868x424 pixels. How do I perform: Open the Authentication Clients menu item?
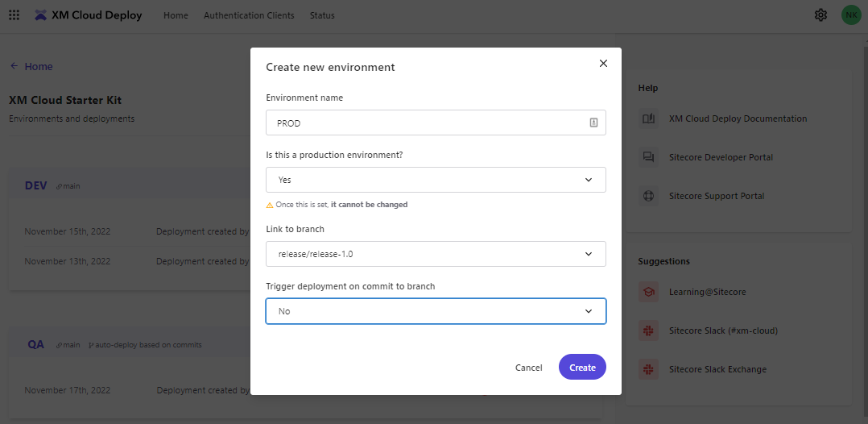(x=249, y=15)
